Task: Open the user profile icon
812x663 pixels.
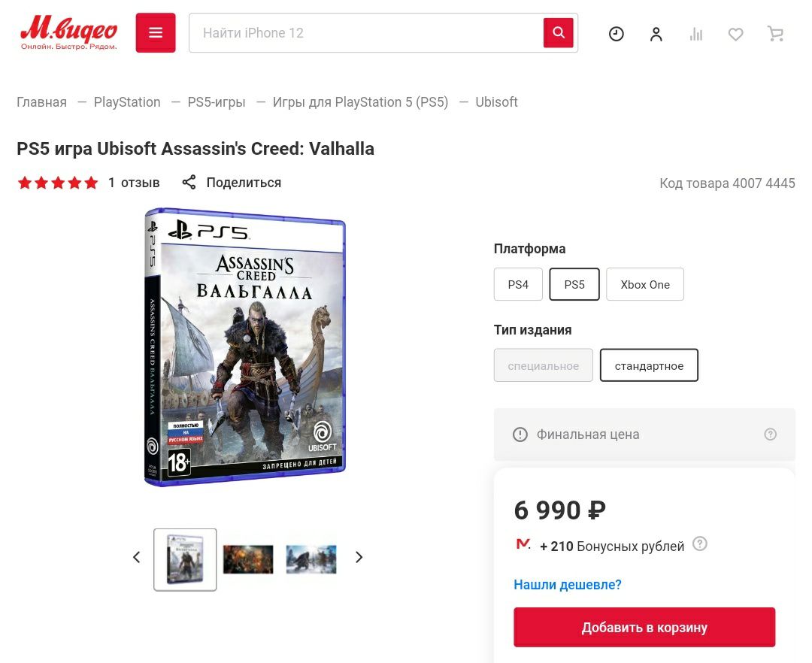Action: [x=656, y=34]
